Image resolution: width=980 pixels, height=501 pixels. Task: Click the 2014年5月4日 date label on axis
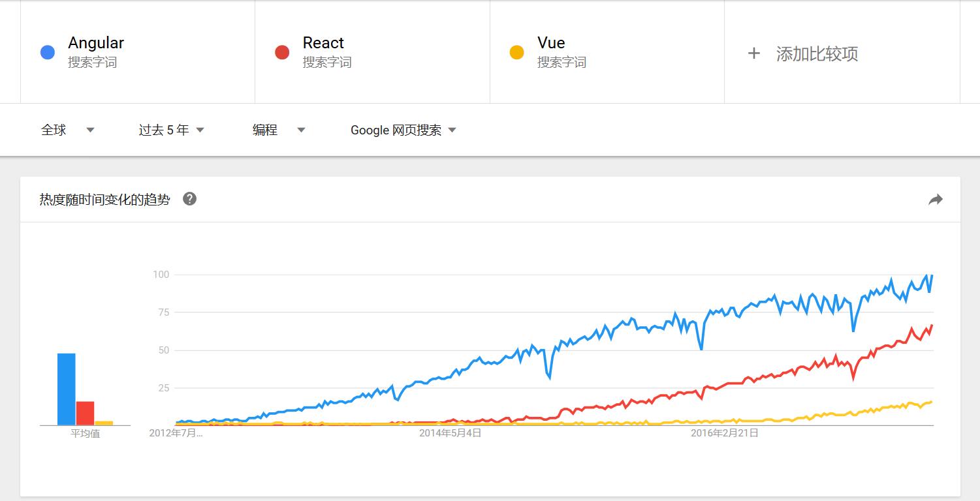pos(450,433)
